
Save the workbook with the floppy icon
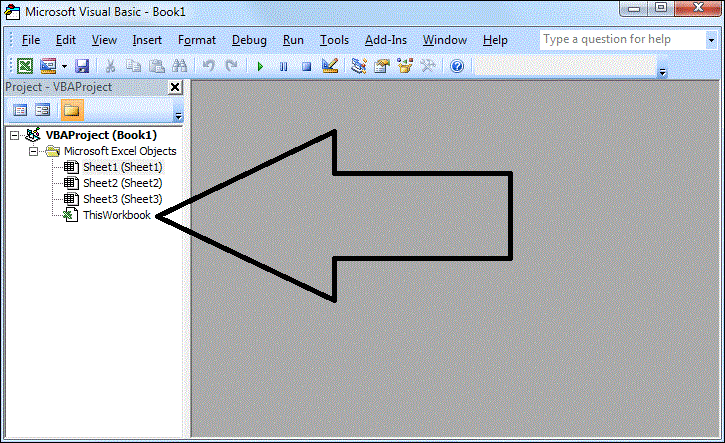coord(82,66)
